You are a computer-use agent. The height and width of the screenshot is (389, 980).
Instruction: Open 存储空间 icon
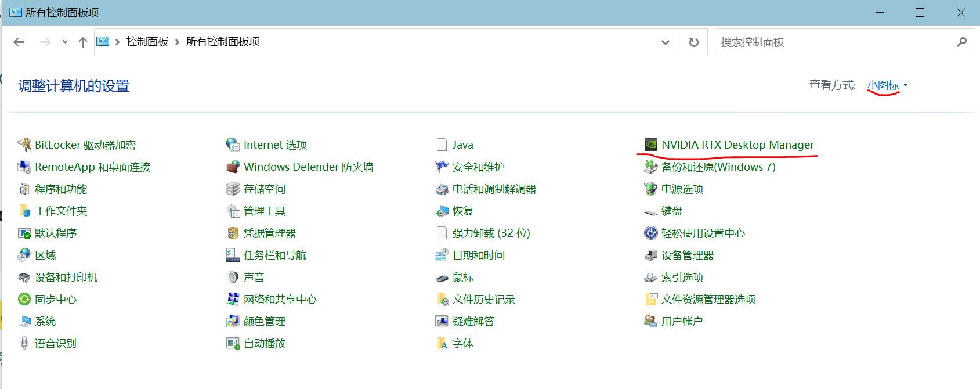[x=233, y=189]
